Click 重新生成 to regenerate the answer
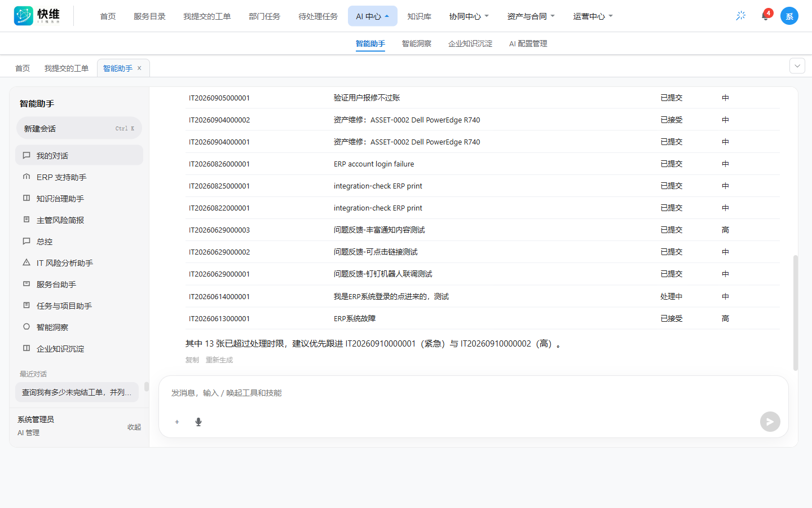The image size is (812, 508). (x=219, y=360)
